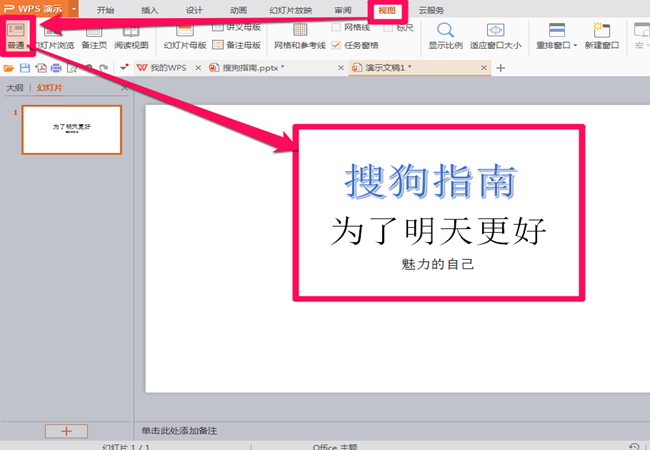Click the open folder icon in quick toolbar

[x=9, y=68]
